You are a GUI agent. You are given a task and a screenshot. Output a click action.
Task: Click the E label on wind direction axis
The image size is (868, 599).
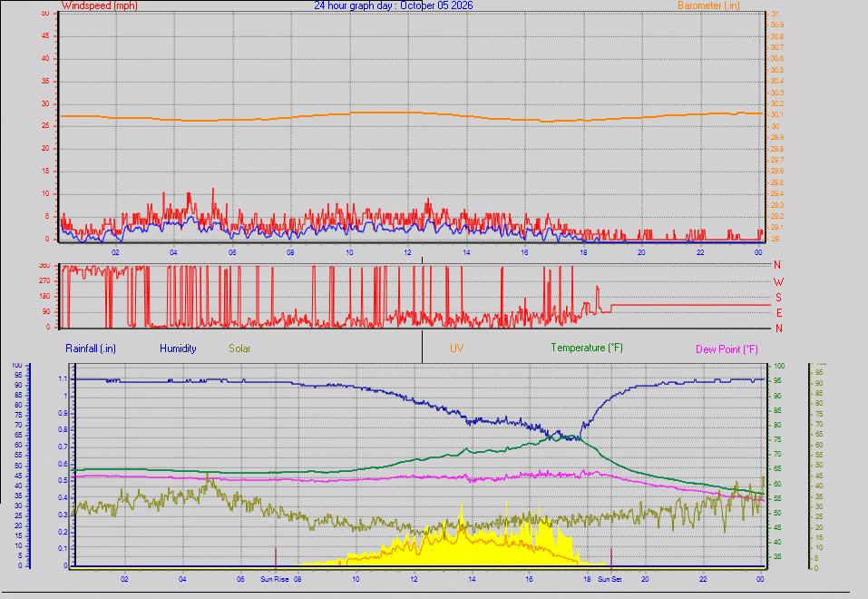pos(779,313)
